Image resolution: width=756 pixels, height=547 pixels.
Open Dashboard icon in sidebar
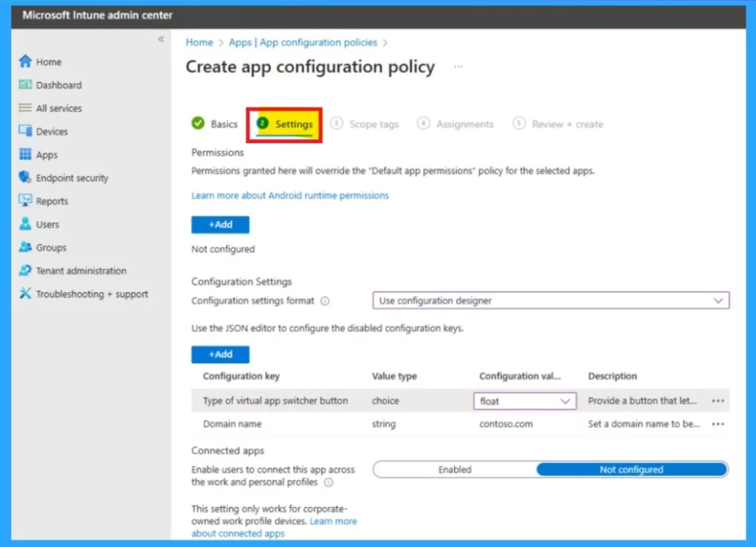[x=25, y=85]
